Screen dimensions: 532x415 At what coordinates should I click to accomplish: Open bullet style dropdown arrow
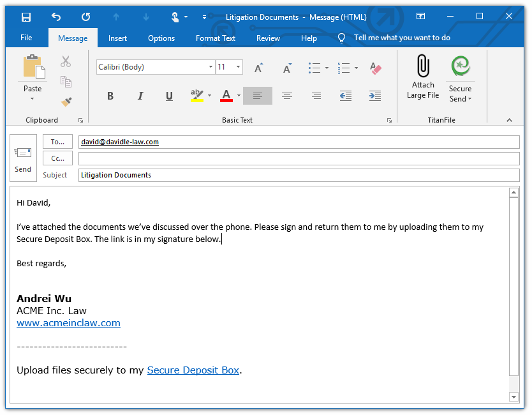coord(327,68)
